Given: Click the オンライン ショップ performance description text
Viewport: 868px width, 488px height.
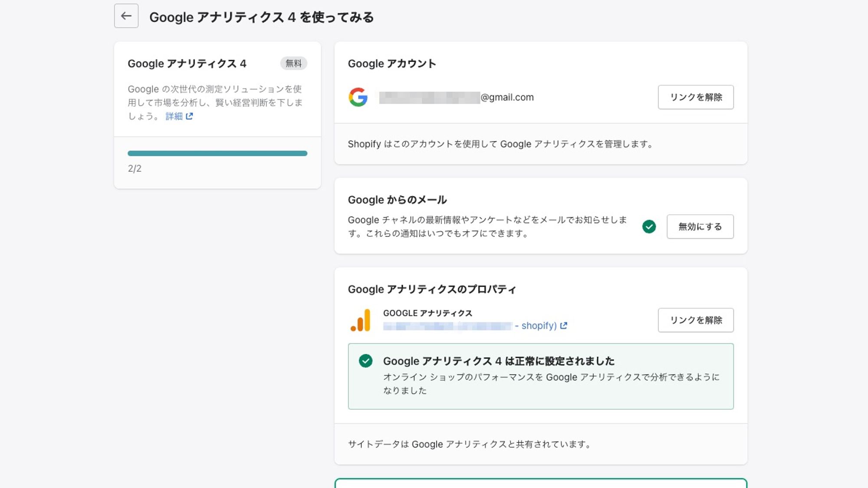Looking at the screenshot, I should click(551, 383).
